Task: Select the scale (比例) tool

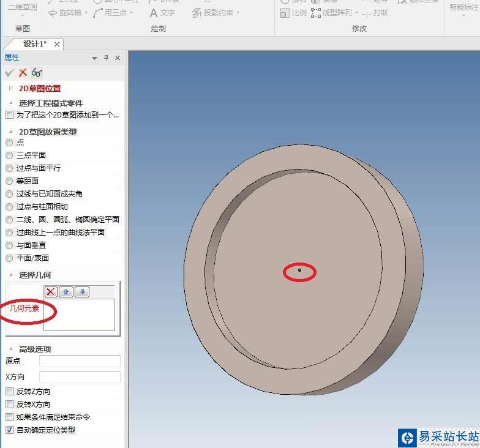Action: [293, 13]
